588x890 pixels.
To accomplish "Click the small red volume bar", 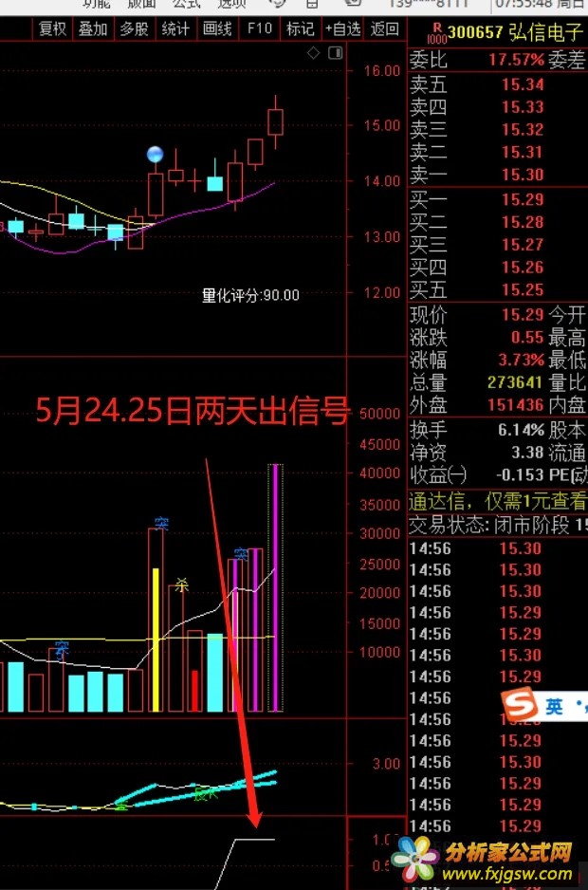I will [194, 691].
